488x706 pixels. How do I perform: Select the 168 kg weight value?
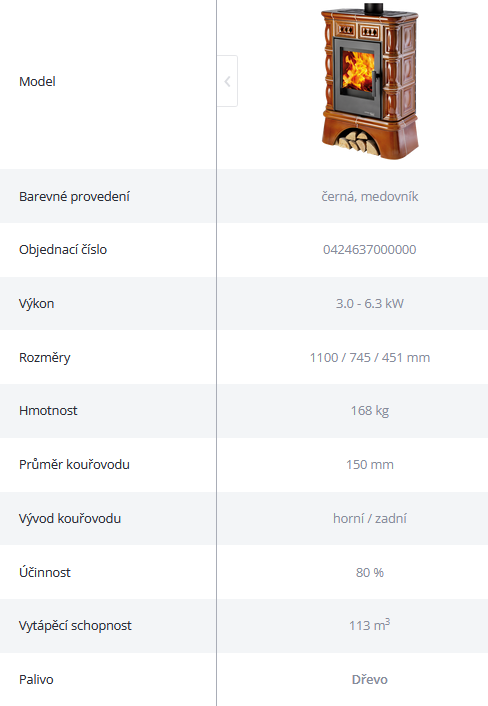click(370, 411)
